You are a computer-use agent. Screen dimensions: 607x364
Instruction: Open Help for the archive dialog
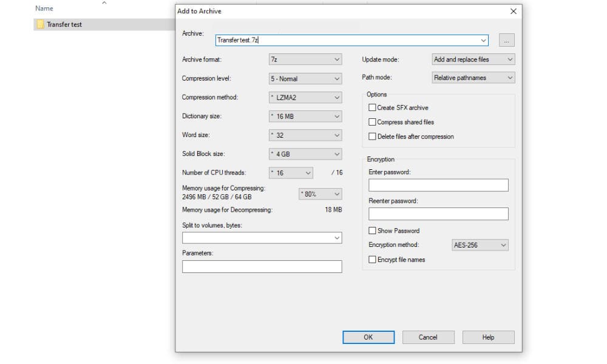488,337
